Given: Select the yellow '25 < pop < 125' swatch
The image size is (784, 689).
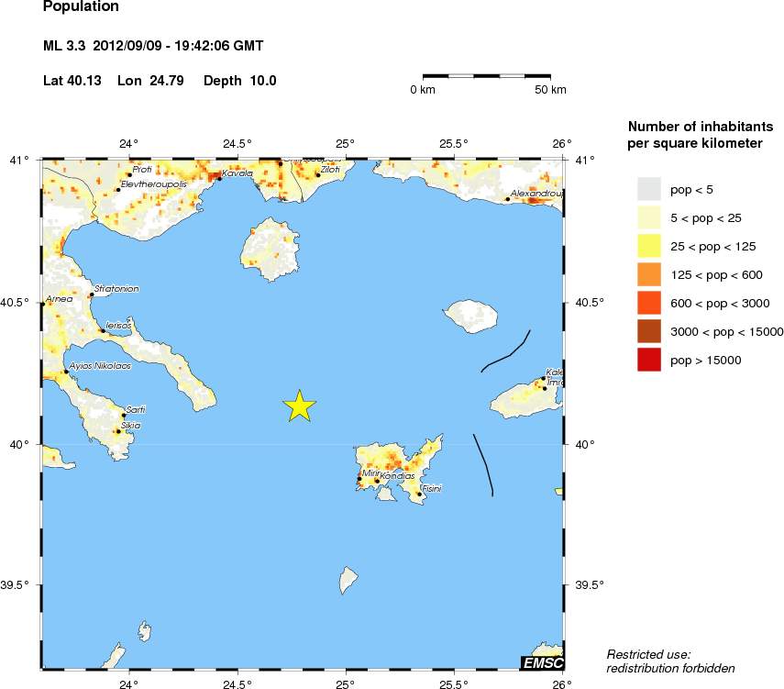Looking at the screenshot, I should pyautogui.click(x=649, y=246).
